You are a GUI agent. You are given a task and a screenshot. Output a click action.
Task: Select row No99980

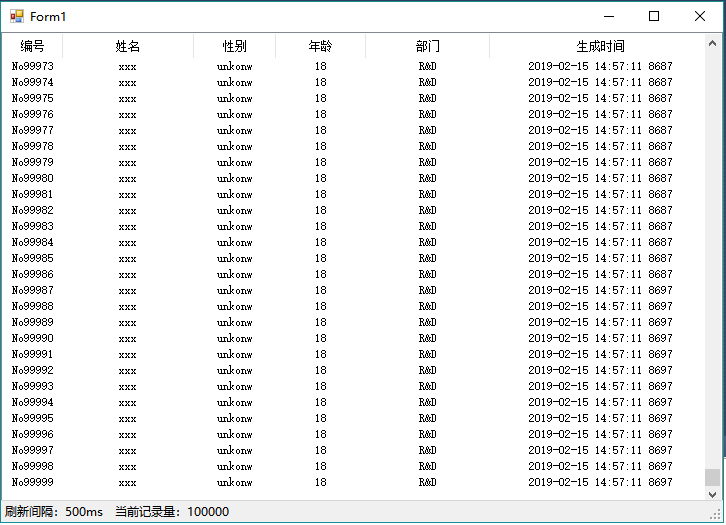coord(353,178)
